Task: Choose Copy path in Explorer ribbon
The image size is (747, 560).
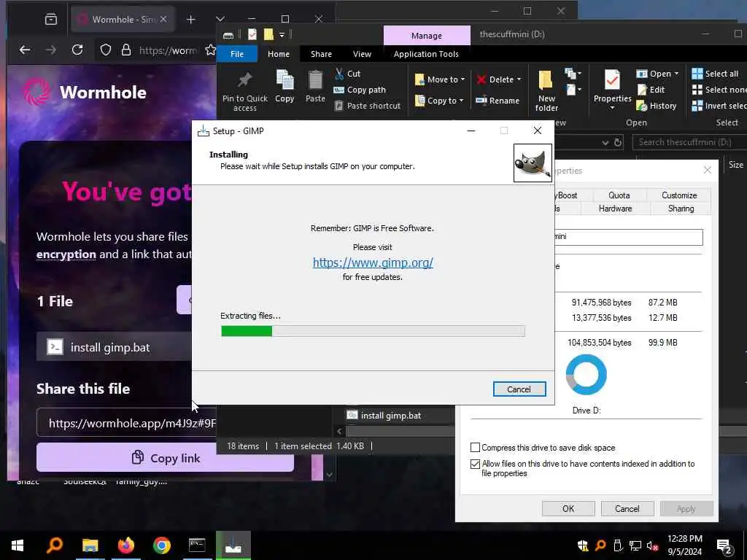Action: [360, 90]
